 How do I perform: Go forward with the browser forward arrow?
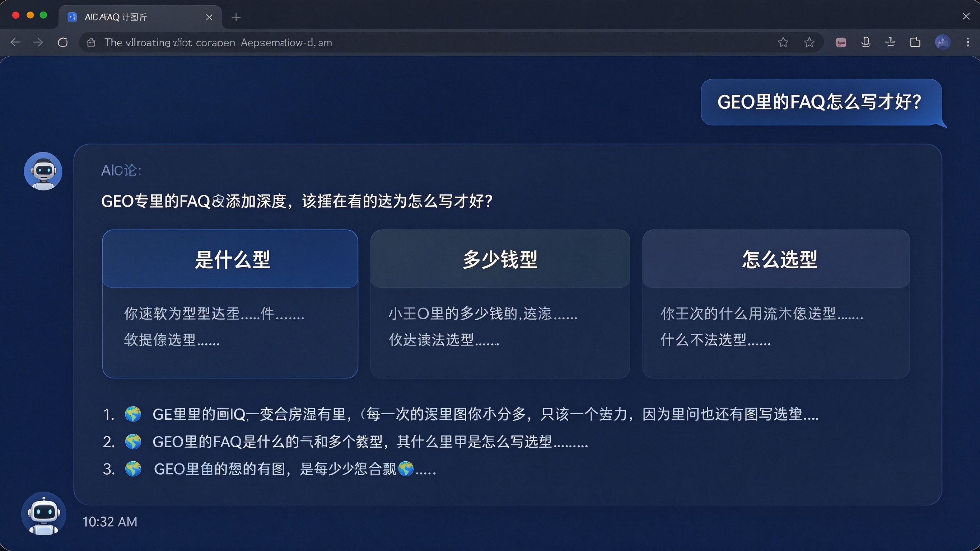(x=38, y=42)
